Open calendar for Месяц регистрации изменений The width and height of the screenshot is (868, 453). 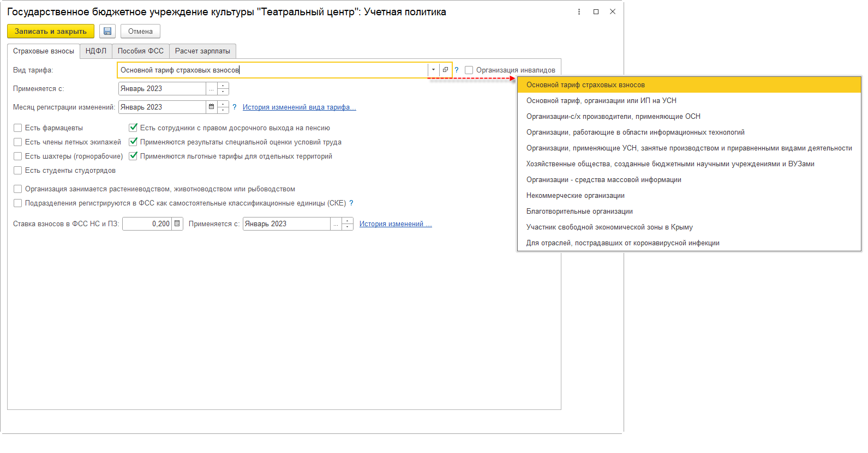[x=211, y=107]
